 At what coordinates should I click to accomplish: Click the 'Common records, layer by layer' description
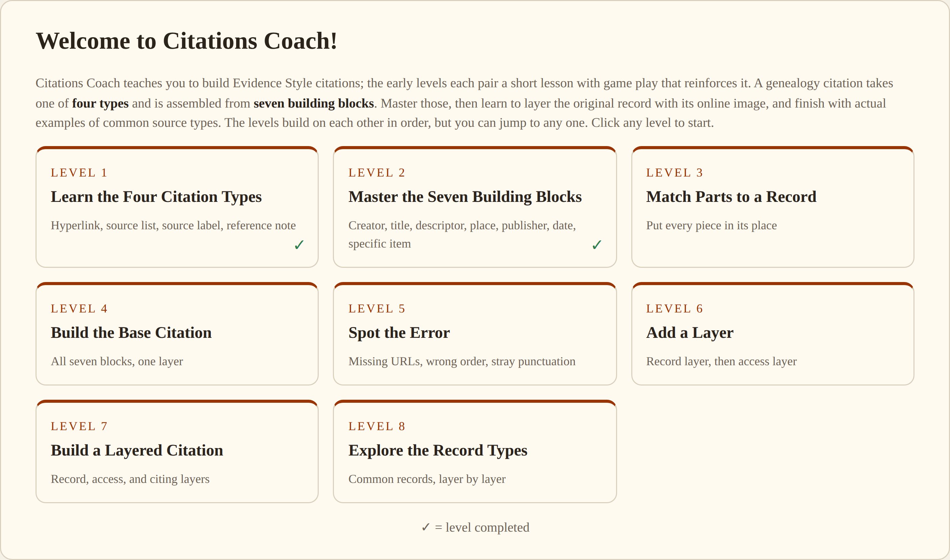click(427, 479)
